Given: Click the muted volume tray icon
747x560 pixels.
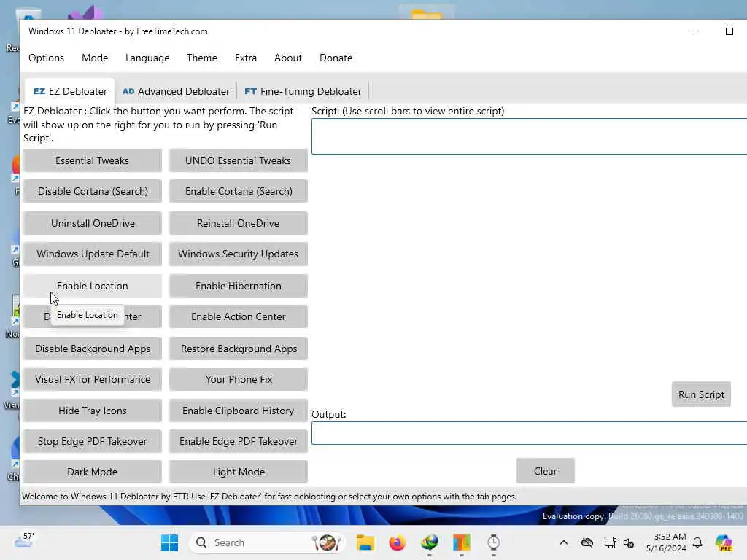Looking at the screenshot, I should 629,542.
